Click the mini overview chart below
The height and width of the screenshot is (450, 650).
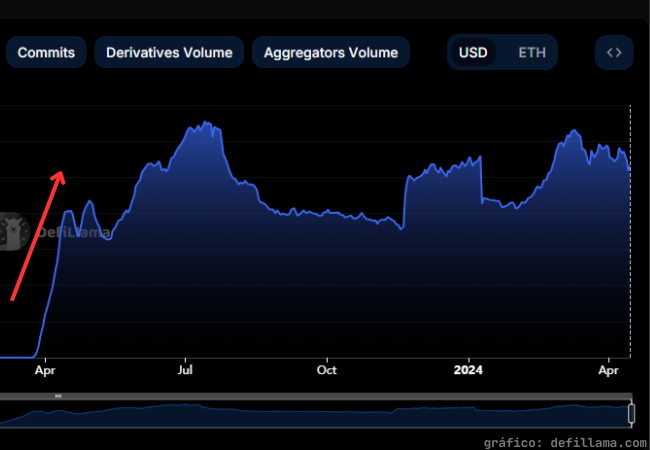click(x=315, y=414)
